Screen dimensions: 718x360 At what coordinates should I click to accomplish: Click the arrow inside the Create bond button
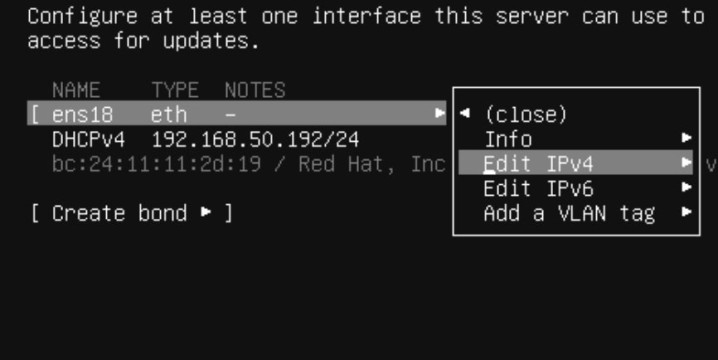point(206,212)
